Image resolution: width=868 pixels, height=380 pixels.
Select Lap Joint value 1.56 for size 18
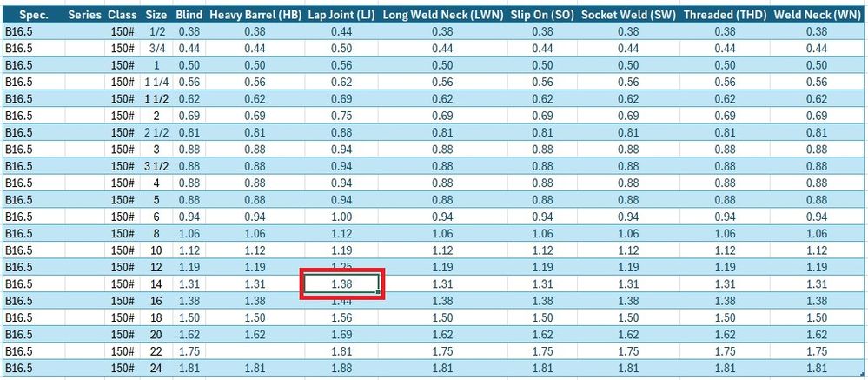click(341, 317)
